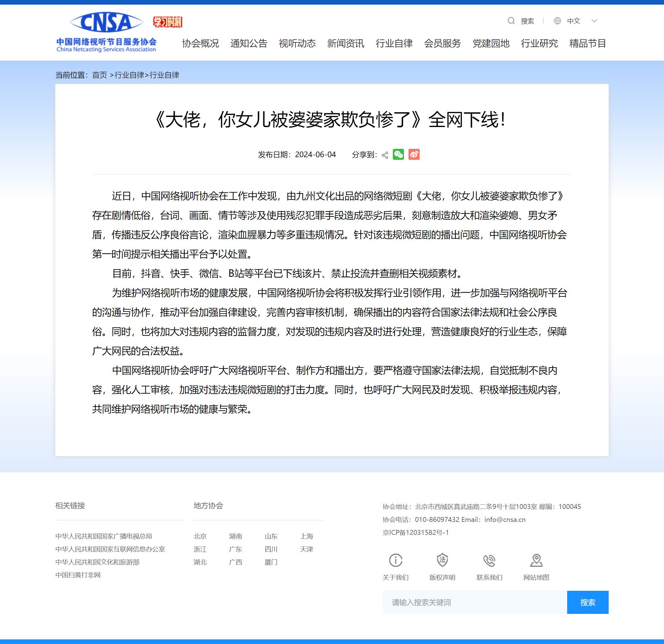Open the 行业自律 nav menu
Viewport: 664px width, 644px height.
point(394,43)
